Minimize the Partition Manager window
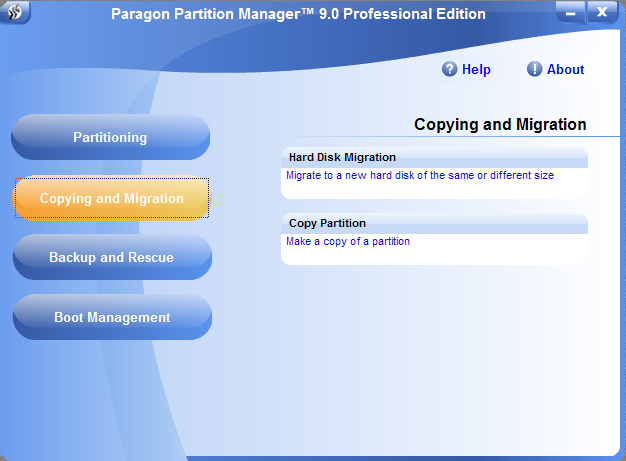 coord(569,13)
